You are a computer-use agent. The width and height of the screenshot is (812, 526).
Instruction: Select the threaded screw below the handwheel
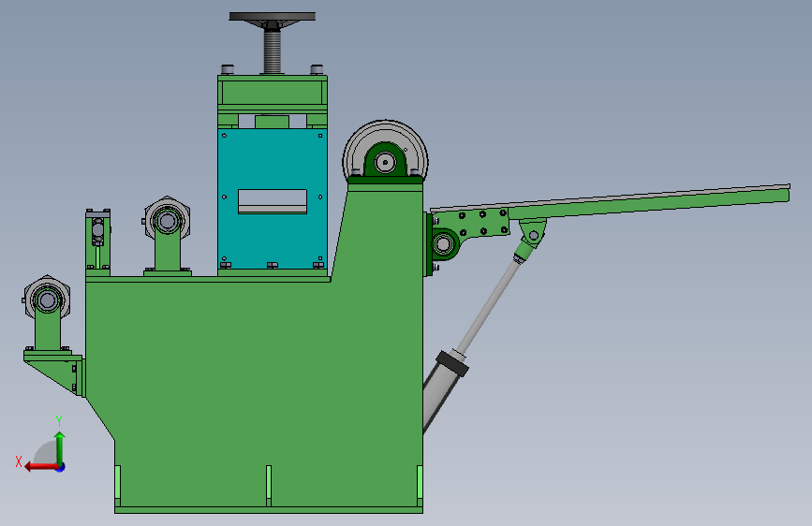click(x=273, y=51)
